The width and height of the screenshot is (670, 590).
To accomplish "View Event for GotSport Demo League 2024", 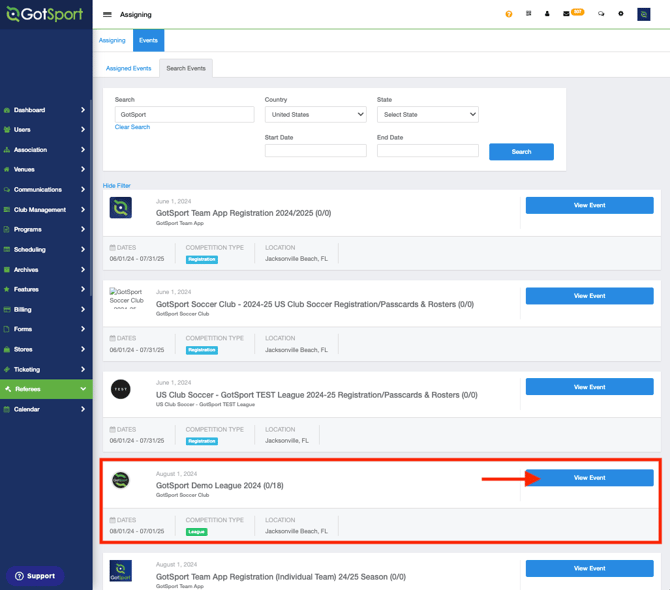I will [589, 478].
